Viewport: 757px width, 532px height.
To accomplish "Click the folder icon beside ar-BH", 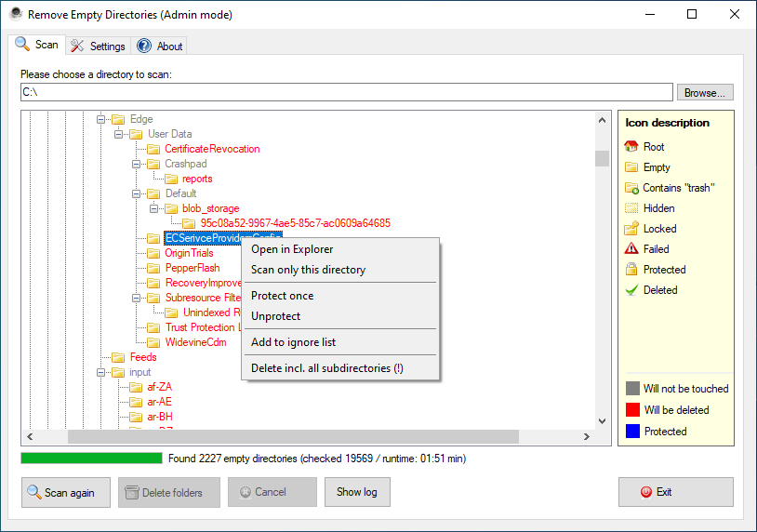I will pos(136,417).
